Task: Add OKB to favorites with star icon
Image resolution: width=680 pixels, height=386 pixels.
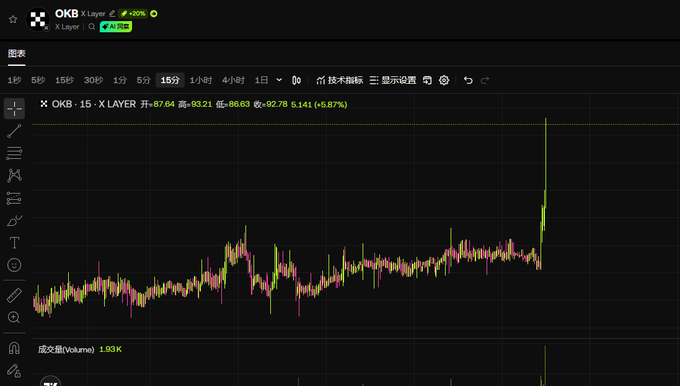Action: [13, 19]
